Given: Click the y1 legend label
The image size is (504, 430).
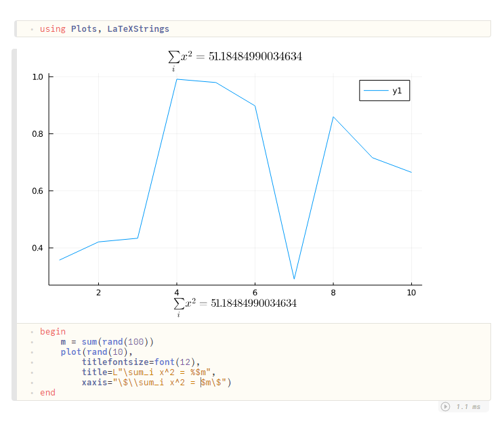Looking at the screenshot, I should pos(397,91).
